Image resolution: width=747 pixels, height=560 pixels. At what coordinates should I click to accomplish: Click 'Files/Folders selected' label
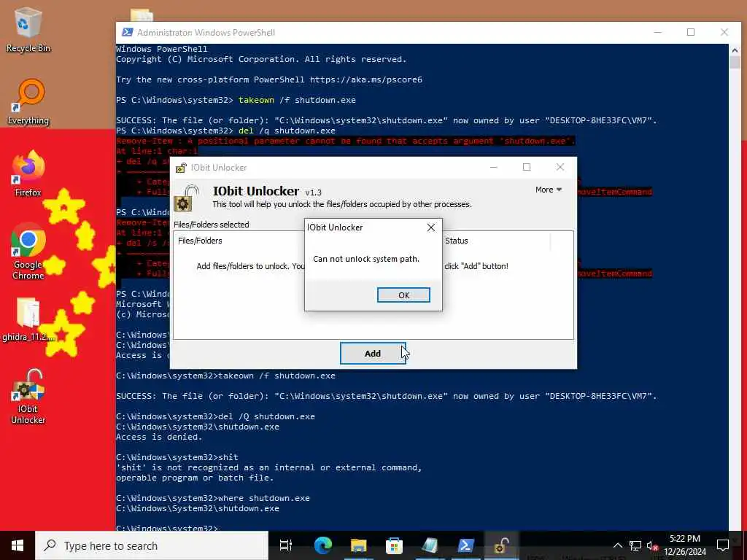[x=212, y=225]
